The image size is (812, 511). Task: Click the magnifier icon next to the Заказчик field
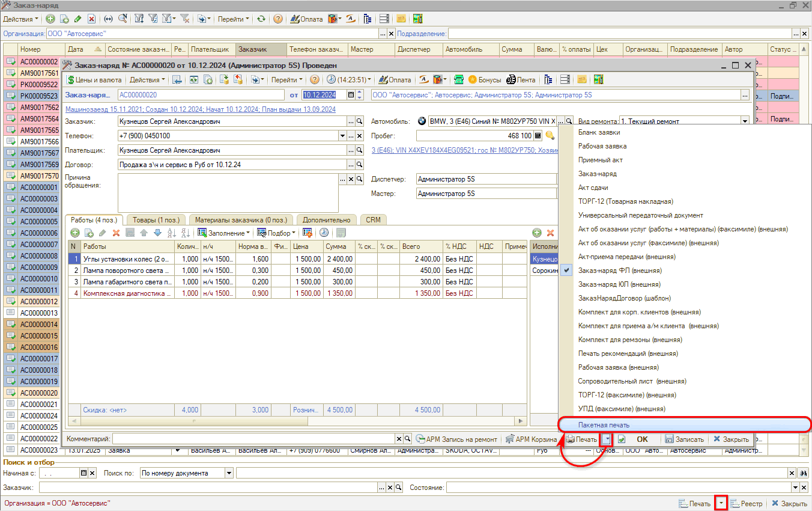(x=360, y=121)
